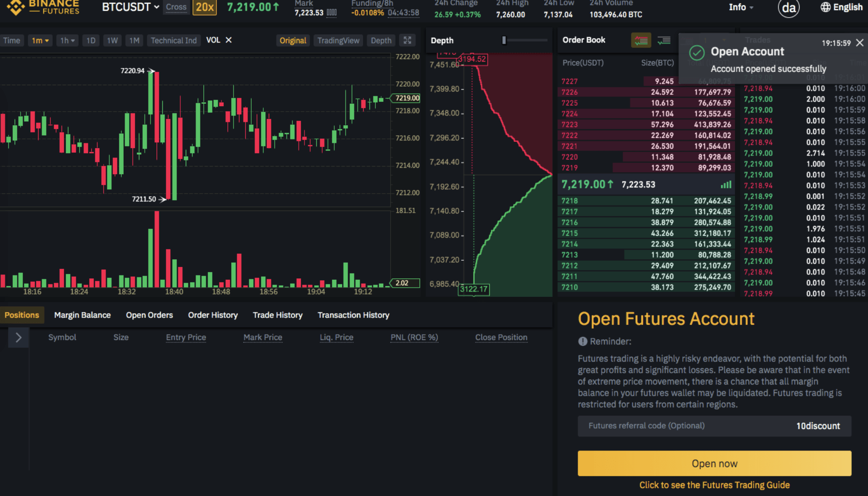
Task: Expand the 1m interval dropdown
Action: pos(40,41)
